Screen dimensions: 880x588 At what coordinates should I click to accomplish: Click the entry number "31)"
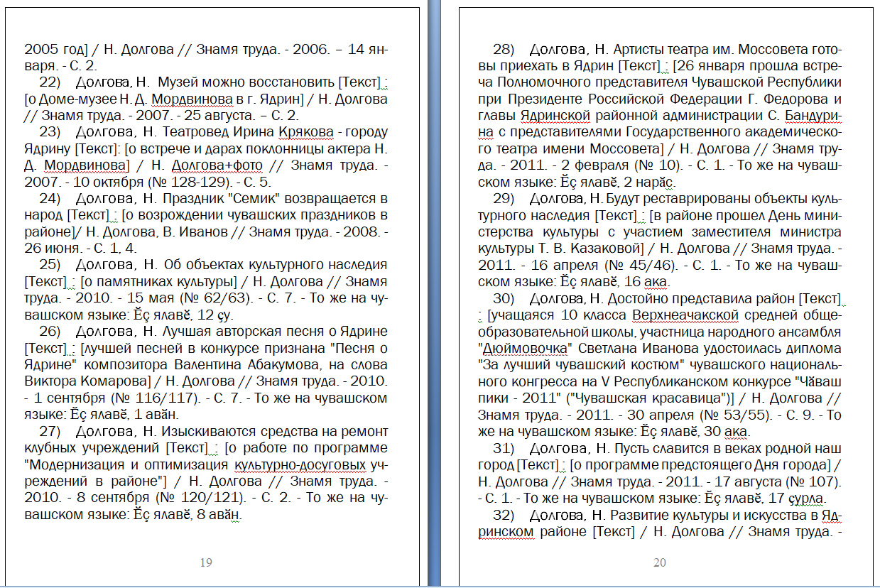pos(503,449)
